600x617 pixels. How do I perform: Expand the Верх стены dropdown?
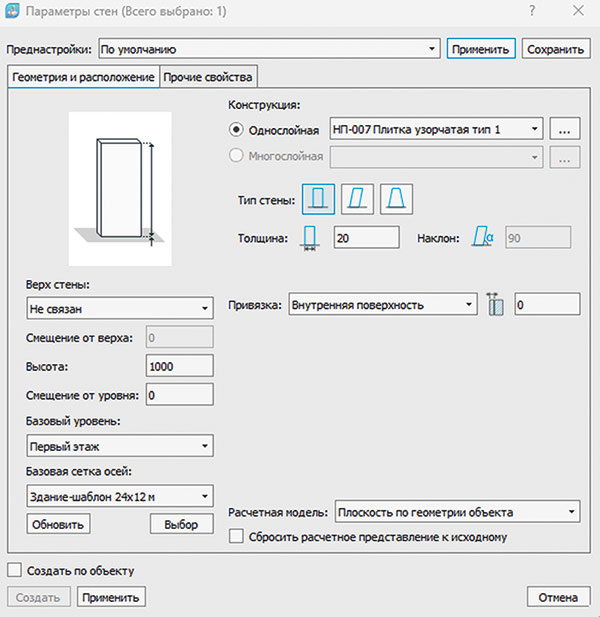point(118,309)
